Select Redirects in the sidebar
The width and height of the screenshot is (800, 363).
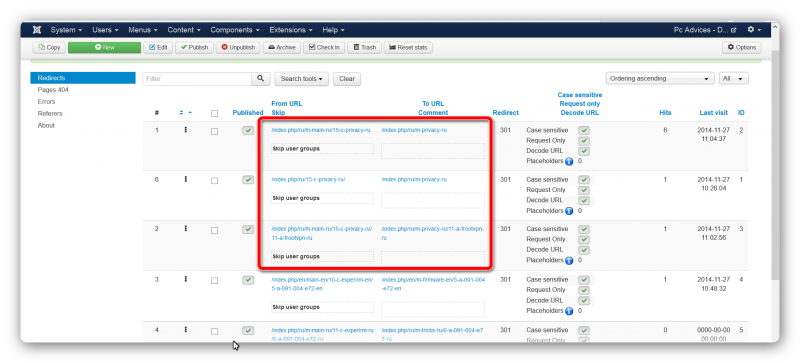pyautogui.click(x=83, y=78)
